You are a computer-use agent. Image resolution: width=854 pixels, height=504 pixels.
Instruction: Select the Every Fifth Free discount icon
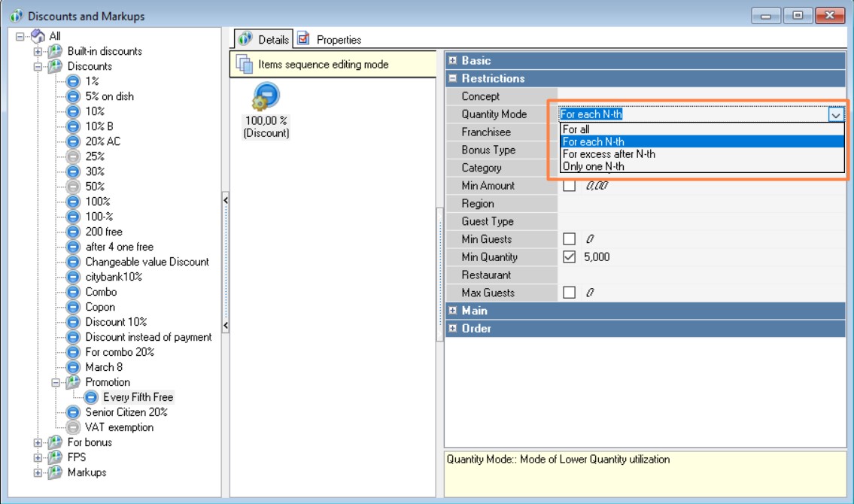coord(91,397)
